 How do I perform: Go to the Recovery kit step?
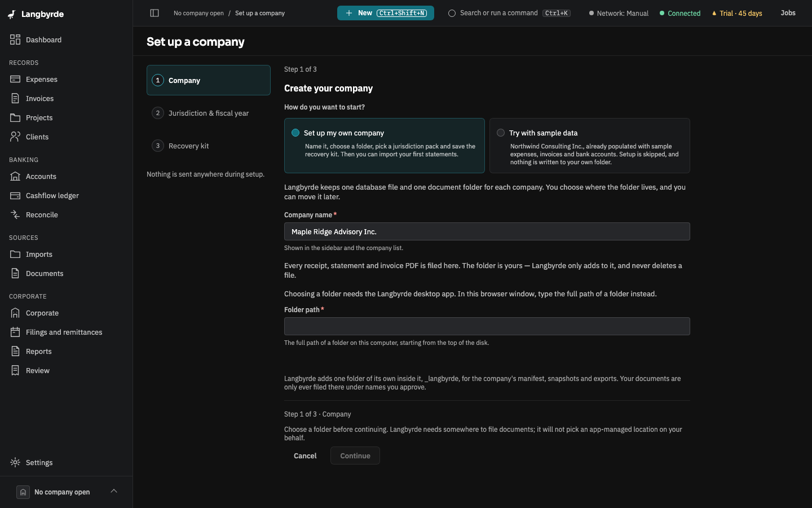coord(209,146)
